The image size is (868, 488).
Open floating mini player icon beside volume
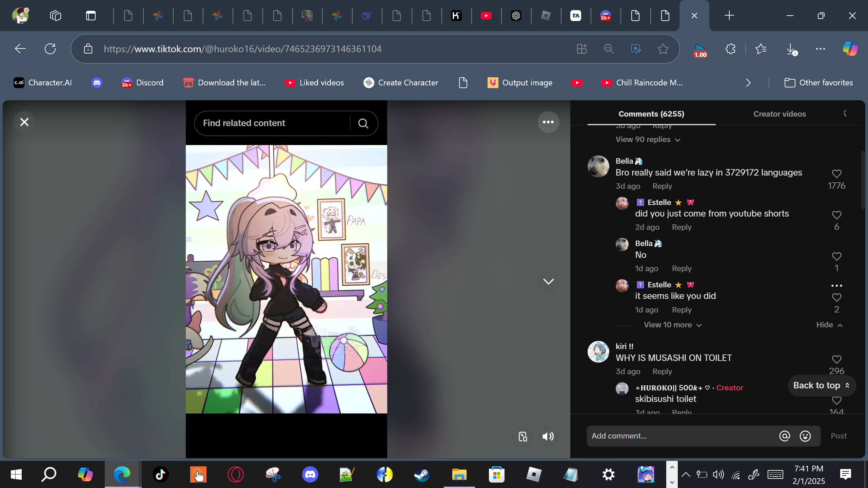pyautogui.click(x=523, y=436)
